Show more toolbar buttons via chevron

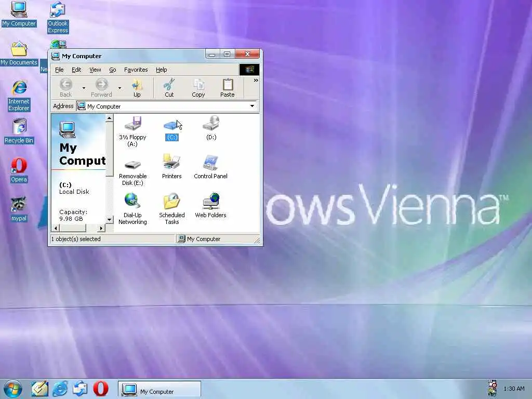[x=256, y=81]
